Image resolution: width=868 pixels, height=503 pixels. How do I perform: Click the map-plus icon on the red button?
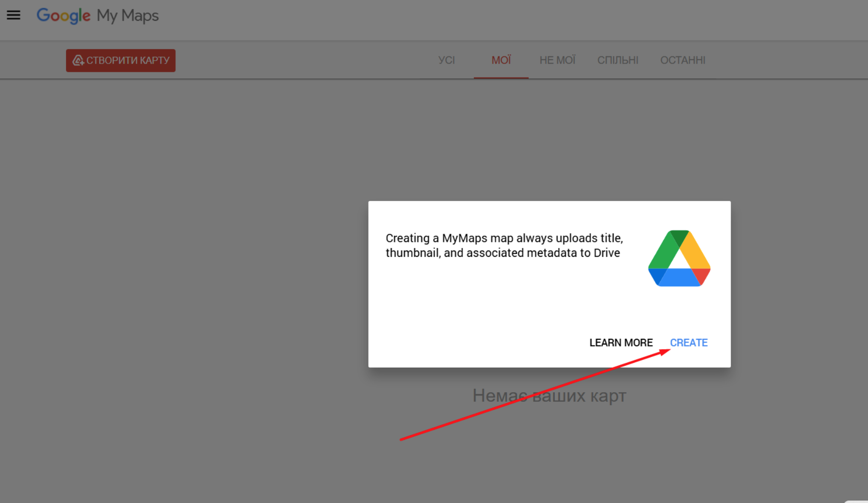[x=78, y=61]
